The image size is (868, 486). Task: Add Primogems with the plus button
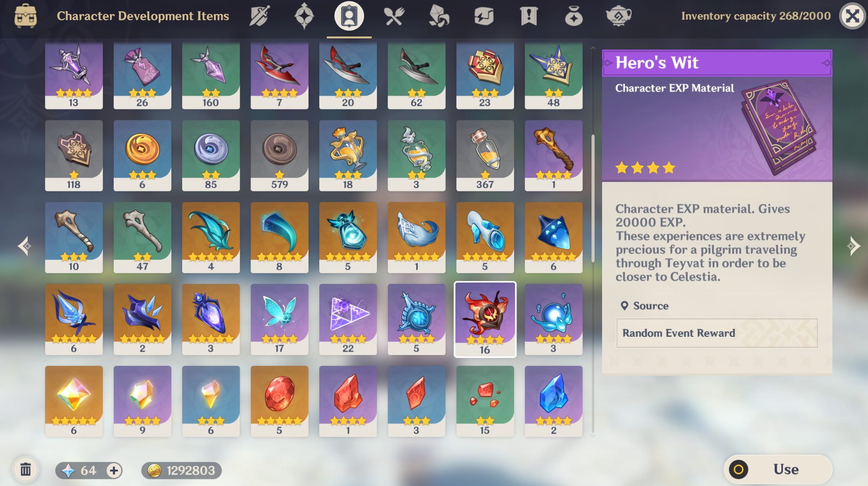click(114, 470)
